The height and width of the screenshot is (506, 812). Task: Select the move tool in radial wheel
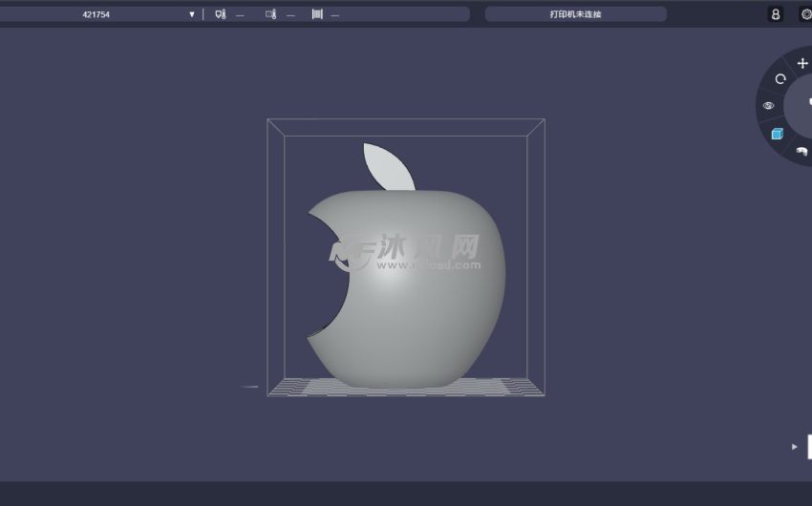801,63
